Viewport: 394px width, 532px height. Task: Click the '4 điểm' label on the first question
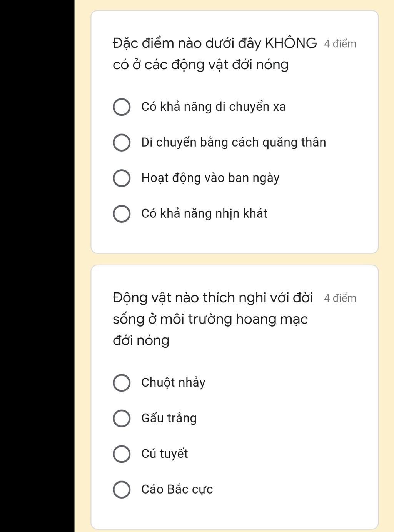340,44
